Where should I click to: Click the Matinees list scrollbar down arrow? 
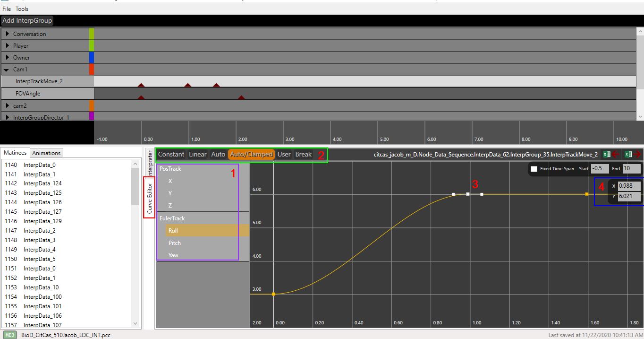coord(136,324)
